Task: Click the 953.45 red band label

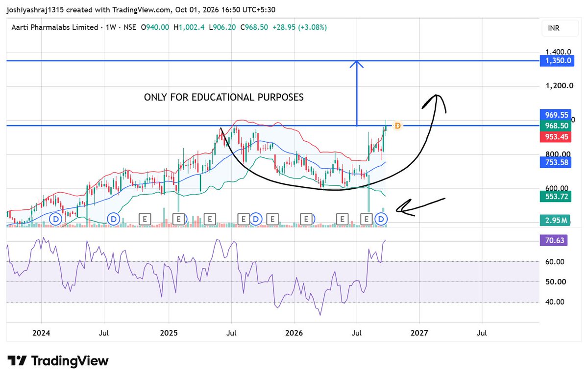Action: [556, 137]
